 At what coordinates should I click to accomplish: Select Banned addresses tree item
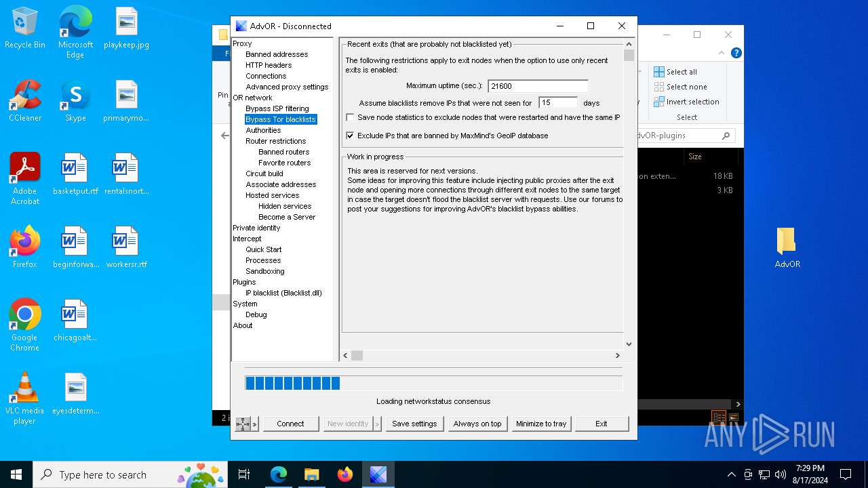coord(277,54)
